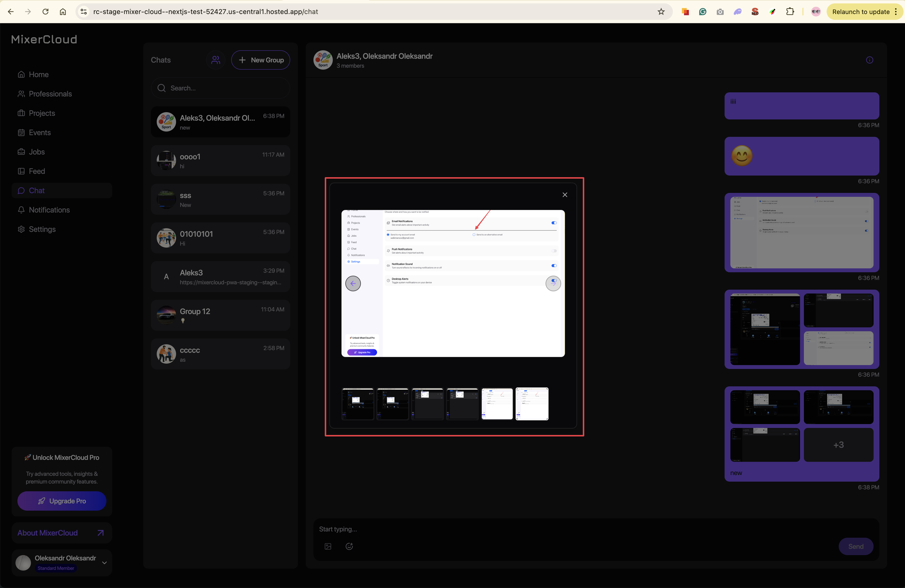Open the emoji picker icon
The image size is (905, 588).
click(x=349, y=546)
